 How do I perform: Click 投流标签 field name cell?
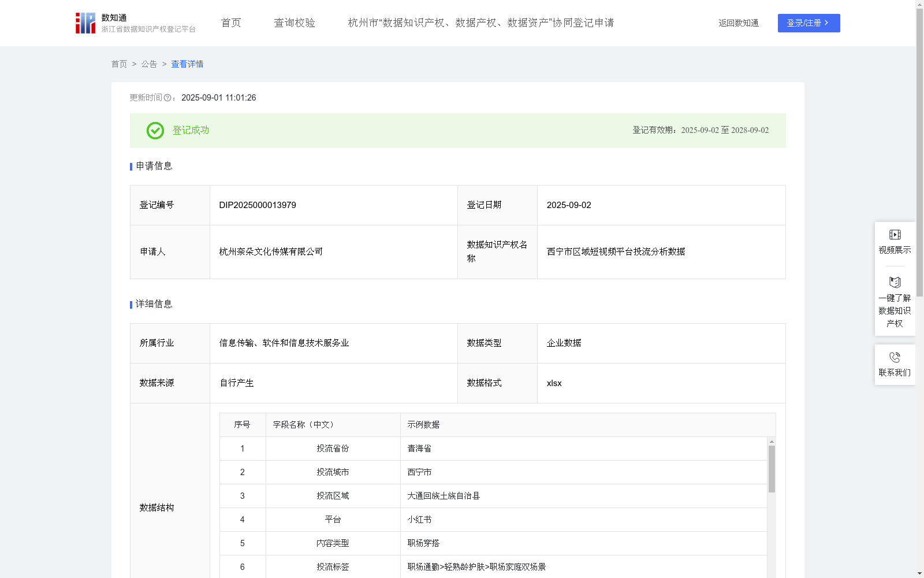pyautogui.click(x=333, y=567)
